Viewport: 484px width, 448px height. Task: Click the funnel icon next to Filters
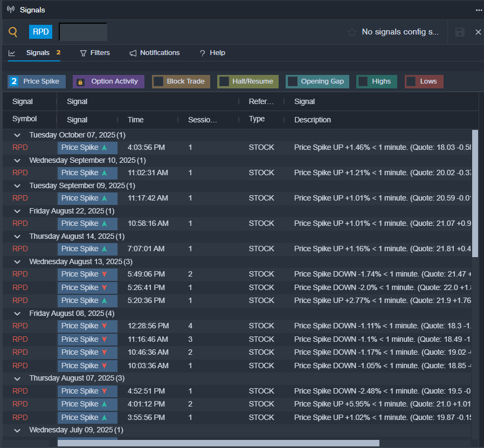(x=83, y=53)
